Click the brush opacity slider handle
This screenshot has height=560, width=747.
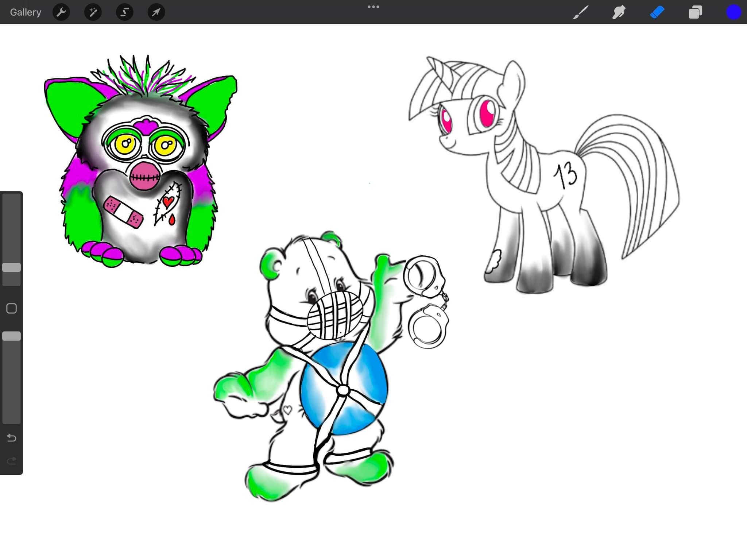point(12,336)
